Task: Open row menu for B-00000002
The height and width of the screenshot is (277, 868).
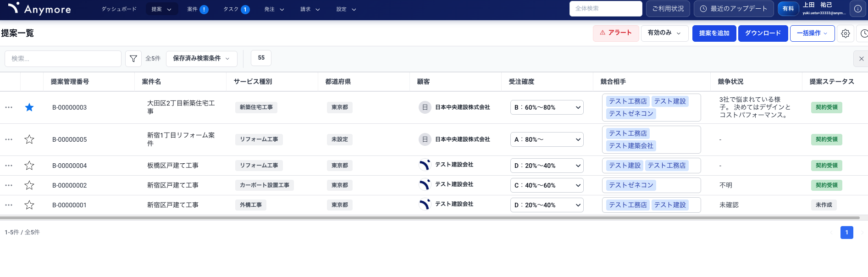Action: (9, 185)
